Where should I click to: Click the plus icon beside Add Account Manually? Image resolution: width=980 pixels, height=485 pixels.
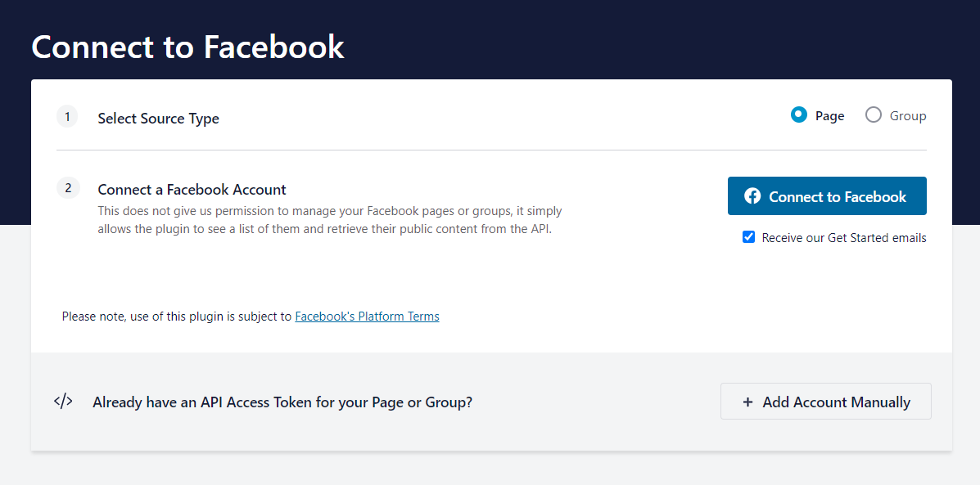click(747, 402)
